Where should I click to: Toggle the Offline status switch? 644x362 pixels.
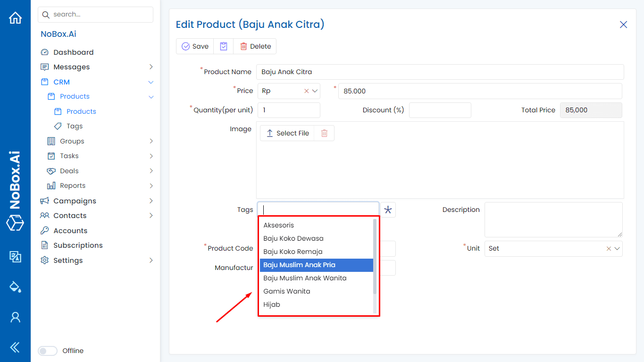[47, 351]
